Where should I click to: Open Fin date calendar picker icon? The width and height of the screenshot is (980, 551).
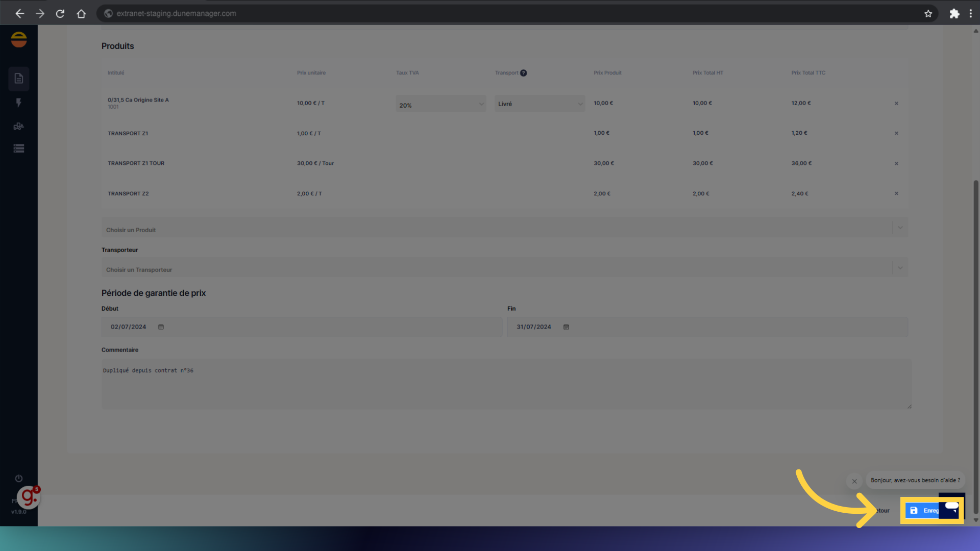[x=566, y=327]
